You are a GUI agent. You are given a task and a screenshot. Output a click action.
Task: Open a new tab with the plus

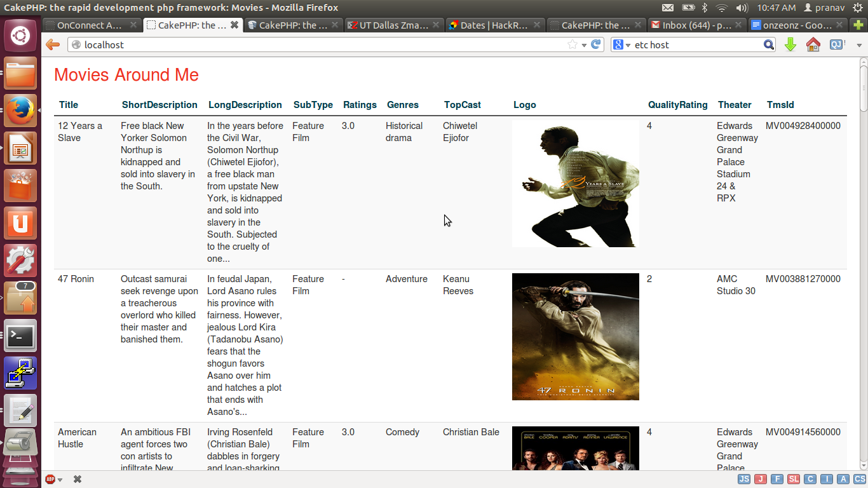[x=858, y=25]
